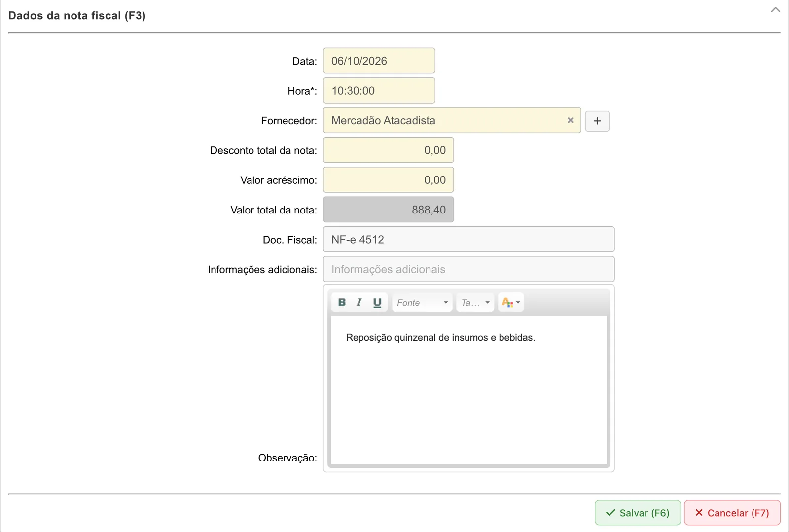Screen dimensions: 789x532
Task: Focus the Desconto total da nota field
Action: 389,150
